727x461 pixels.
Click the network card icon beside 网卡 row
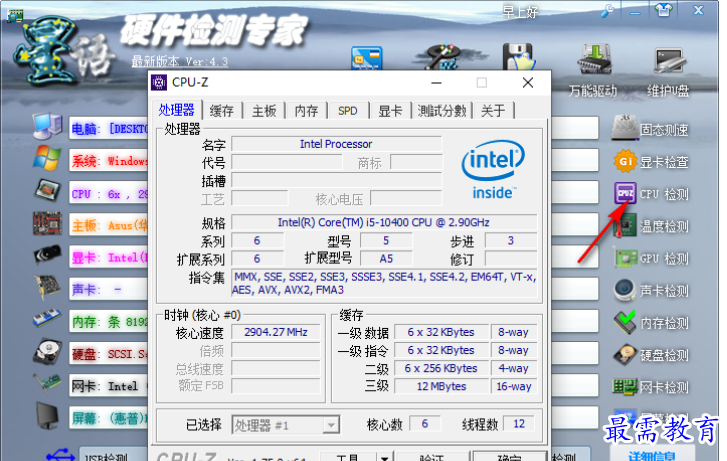point(47,384)
